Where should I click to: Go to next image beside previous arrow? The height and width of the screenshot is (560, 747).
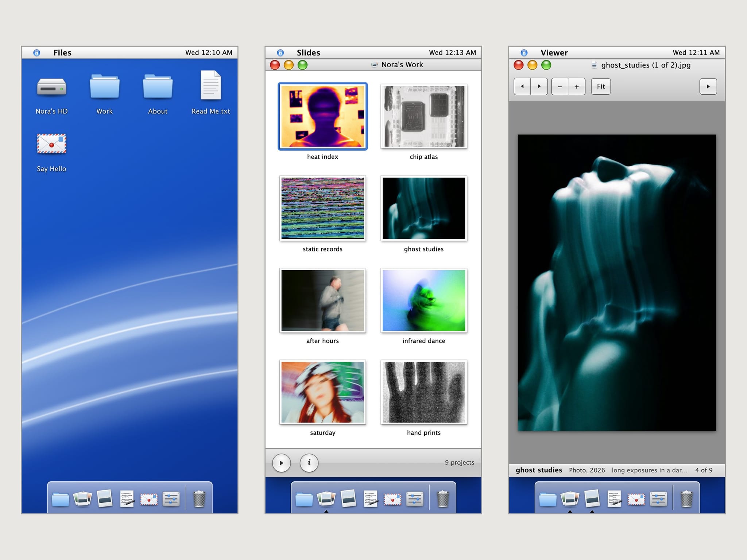pyautogui.click(x=539, y=86)
